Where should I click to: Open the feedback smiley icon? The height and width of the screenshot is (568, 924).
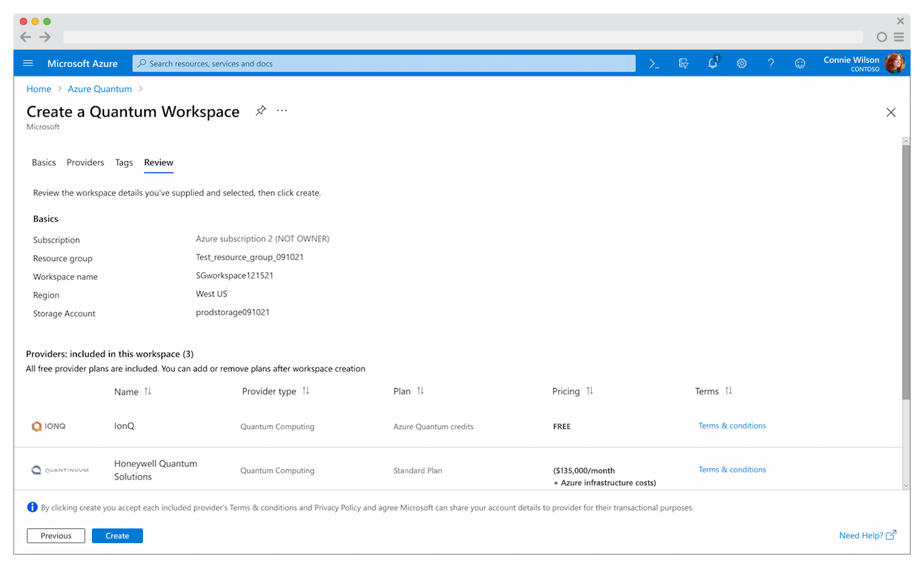pyautogui.click(x=800, y=64)
